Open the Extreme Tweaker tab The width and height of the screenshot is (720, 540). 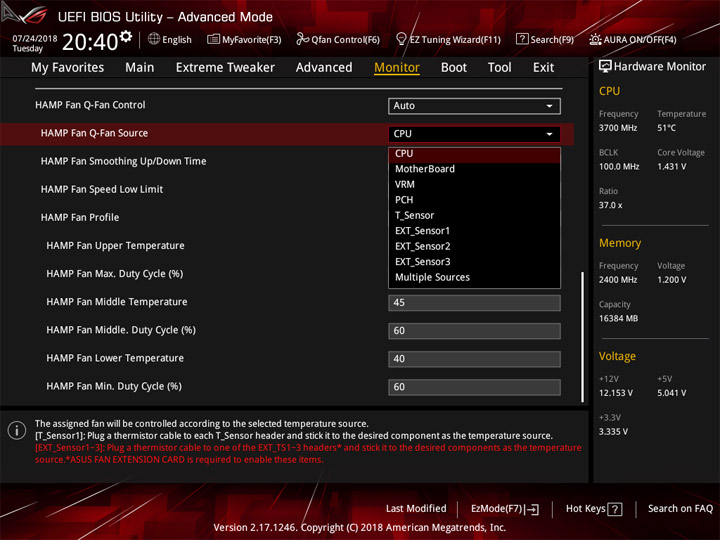click(x=225, y=68)
